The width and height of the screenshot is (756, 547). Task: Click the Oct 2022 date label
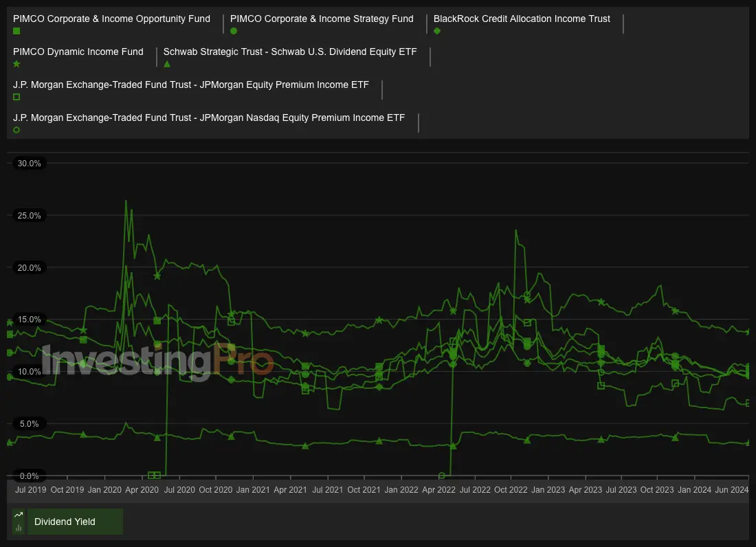[x=511, y=490]
